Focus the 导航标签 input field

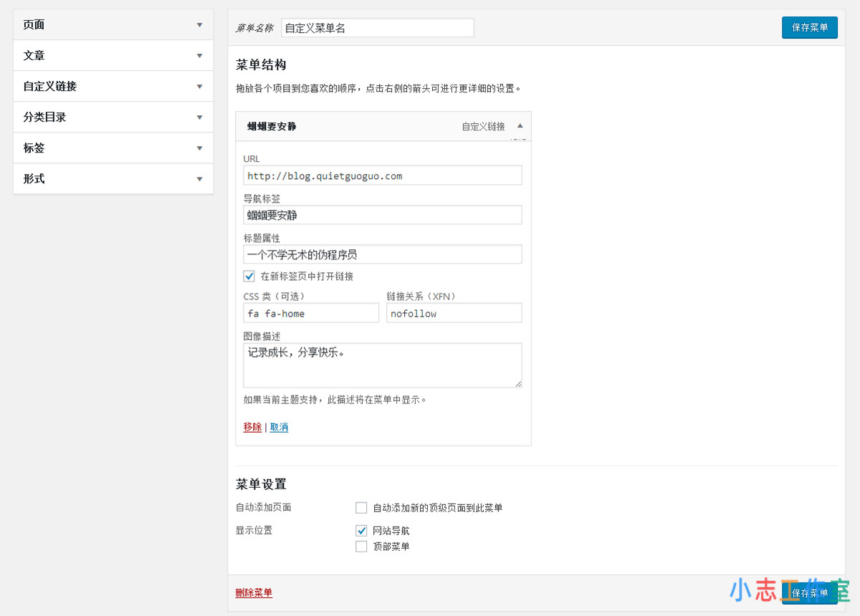(383, 215)
